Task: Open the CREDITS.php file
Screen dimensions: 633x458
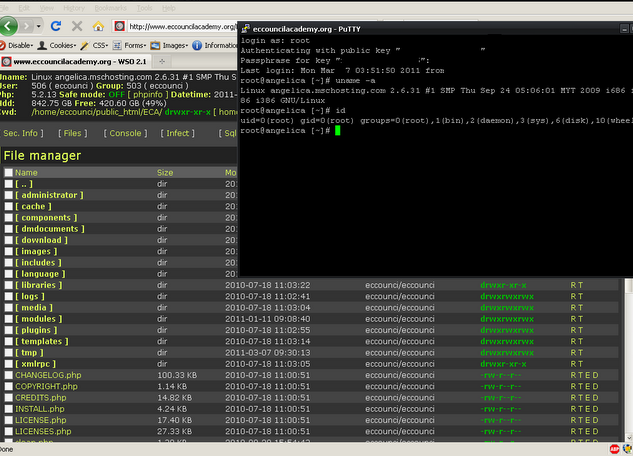Action: [x=41, y=398]
